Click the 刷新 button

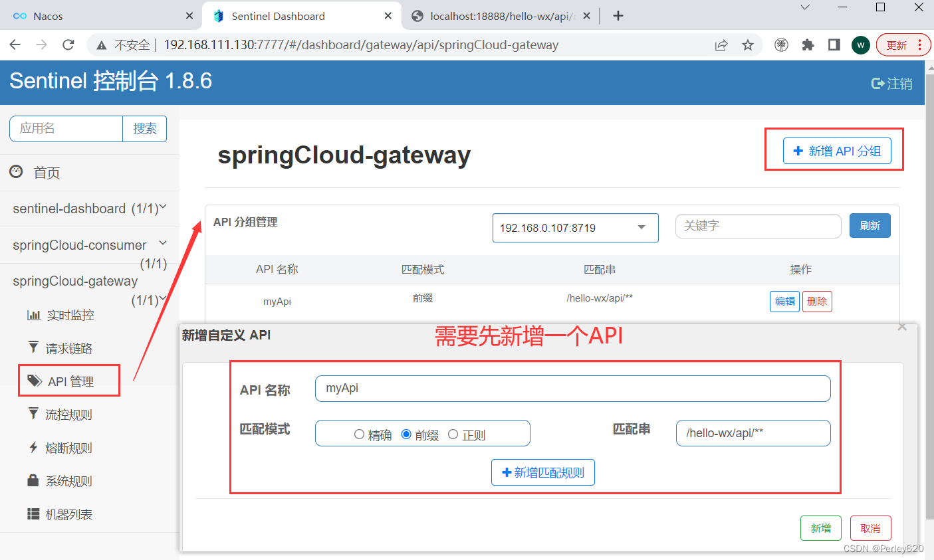870,226
